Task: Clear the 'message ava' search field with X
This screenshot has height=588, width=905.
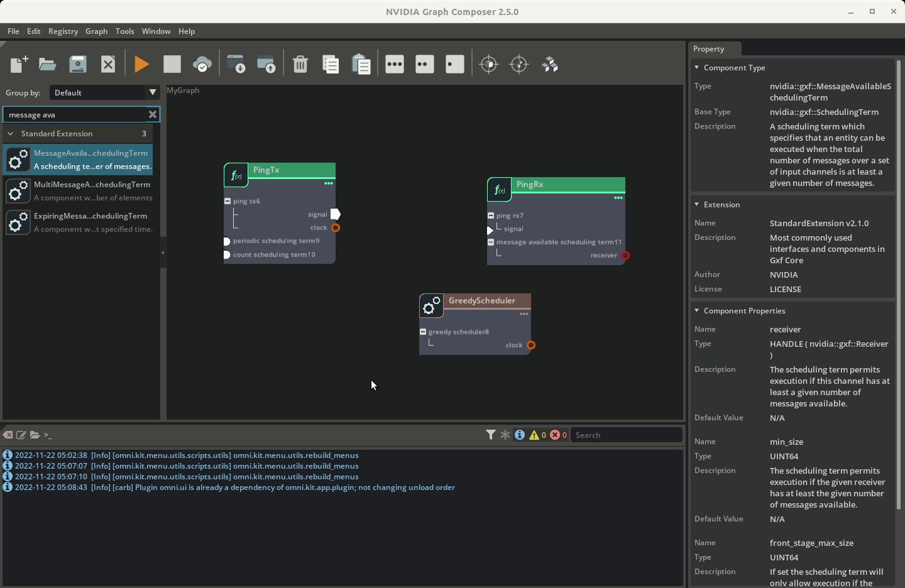Action: pyautogui.click(x=152, y=114)
